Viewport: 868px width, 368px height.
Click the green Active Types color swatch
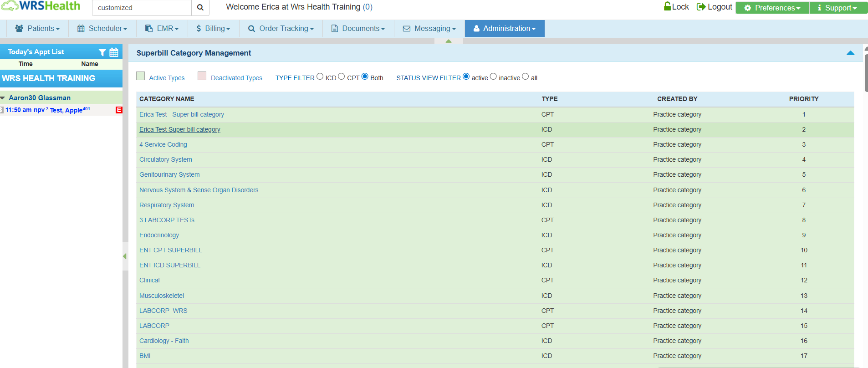click(141, 76)
